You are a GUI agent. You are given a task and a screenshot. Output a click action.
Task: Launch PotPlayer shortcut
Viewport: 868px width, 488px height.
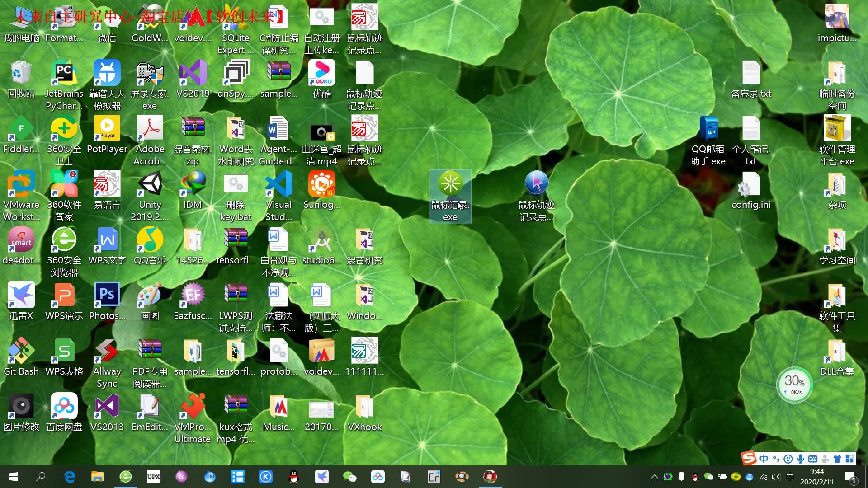[x=107, y=135]
